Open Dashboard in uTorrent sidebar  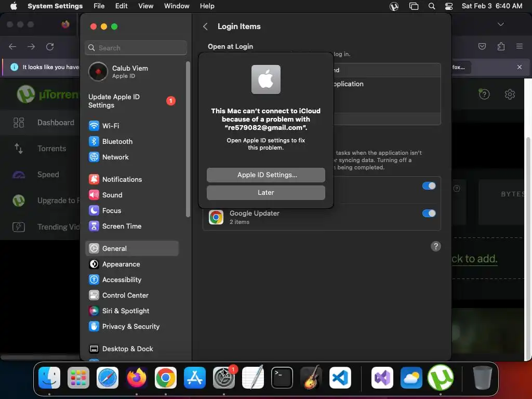44,123
